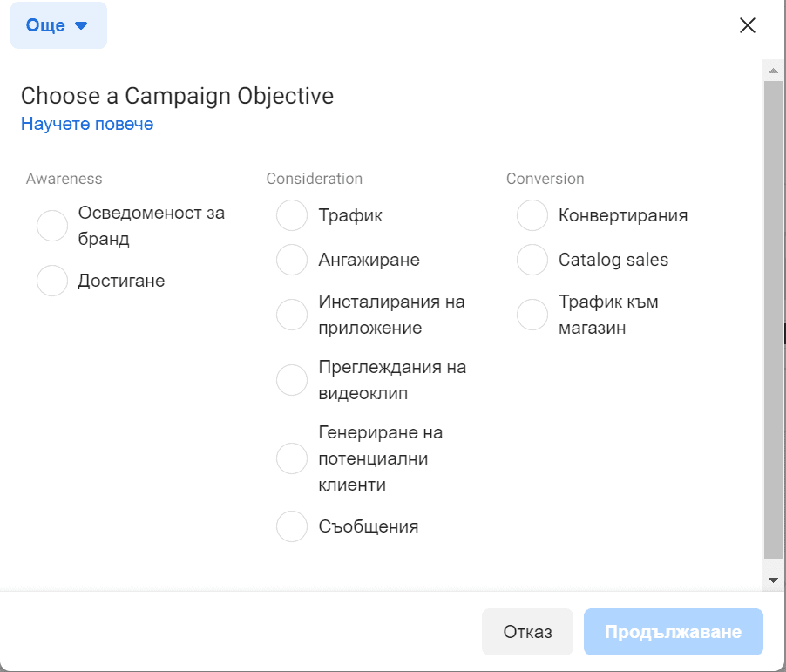Close the campaign objective dialog
Screen dimensions: 786x672
(747, 25)
